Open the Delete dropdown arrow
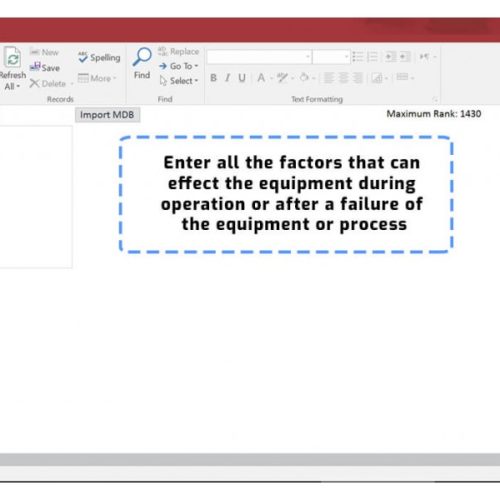 click(71, 84)
